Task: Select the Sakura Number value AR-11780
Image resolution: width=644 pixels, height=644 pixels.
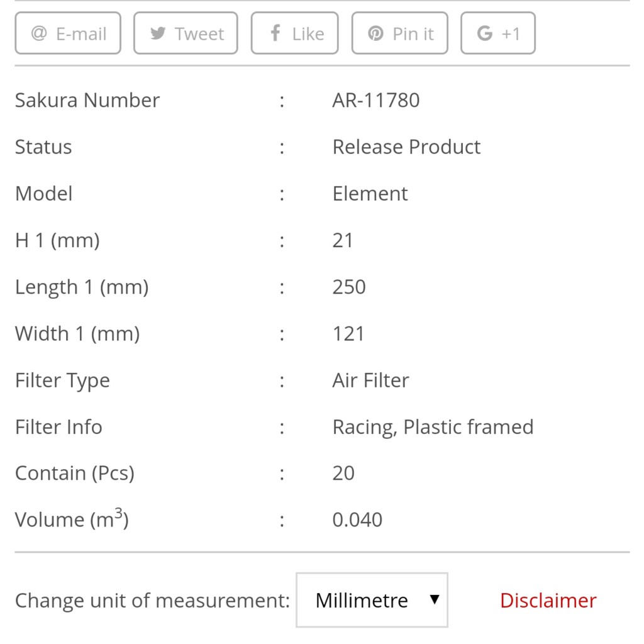Action: coord(375,100)
